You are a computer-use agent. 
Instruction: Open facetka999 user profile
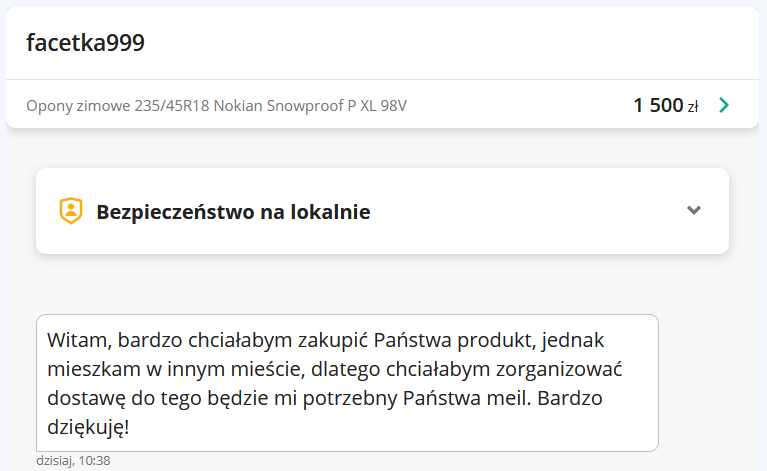coord(85,42)
